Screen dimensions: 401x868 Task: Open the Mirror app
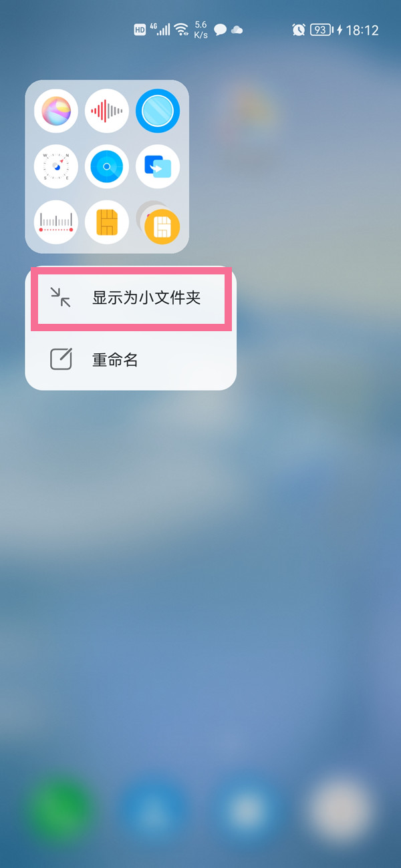(x=158, y=111)
